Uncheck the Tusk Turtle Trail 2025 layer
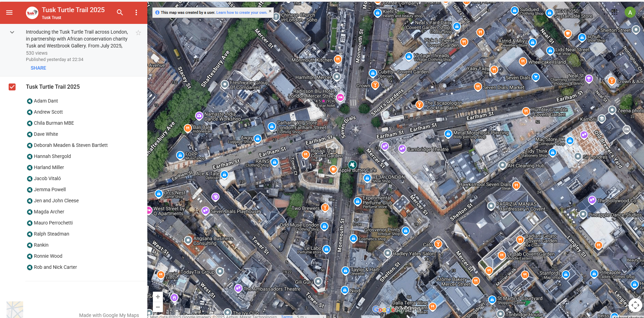Screen dimensions: 644x318 click(x=12, y=87)
